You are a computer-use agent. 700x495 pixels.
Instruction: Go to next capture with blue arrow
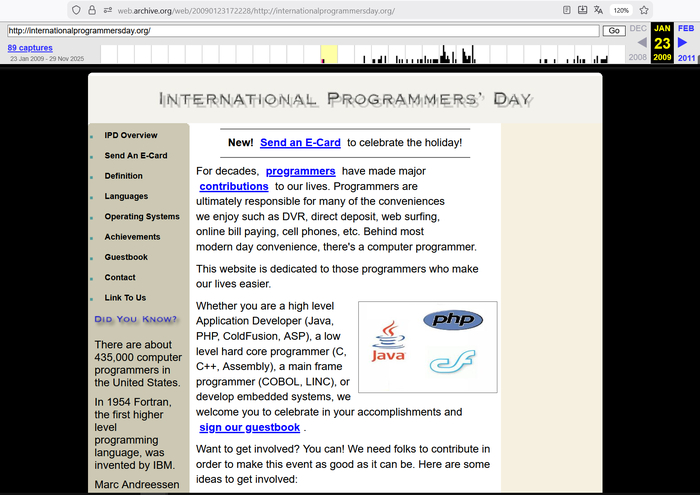coord(683,43)
